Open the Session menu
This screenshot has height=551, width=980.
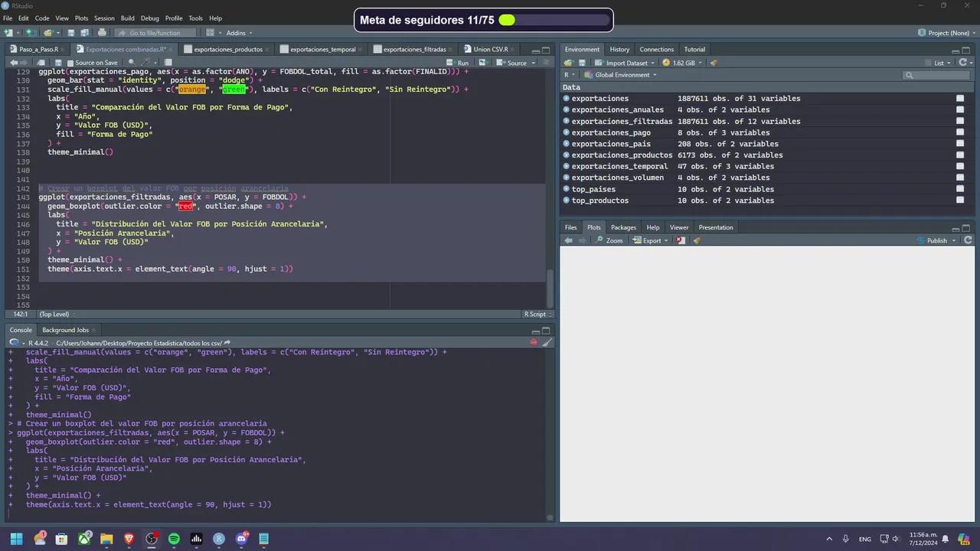[104, 18]
